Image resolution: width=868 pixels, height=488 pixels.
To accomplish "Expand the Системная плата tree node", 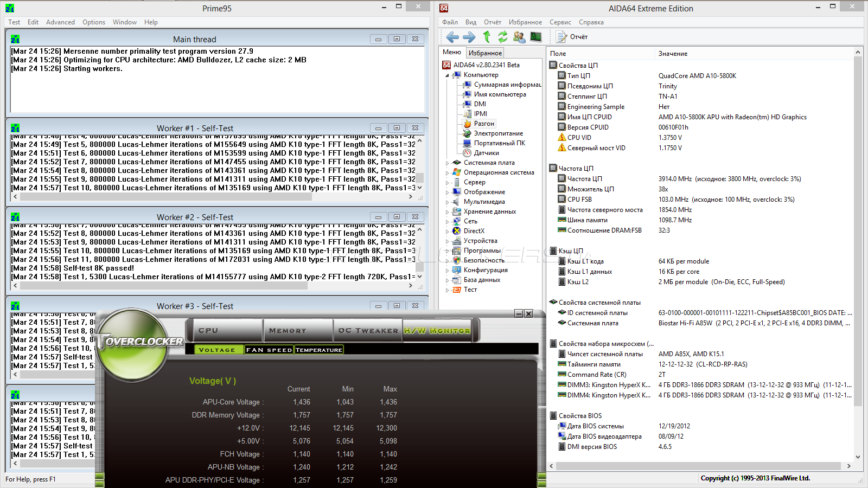I will (x=448, y=163).
